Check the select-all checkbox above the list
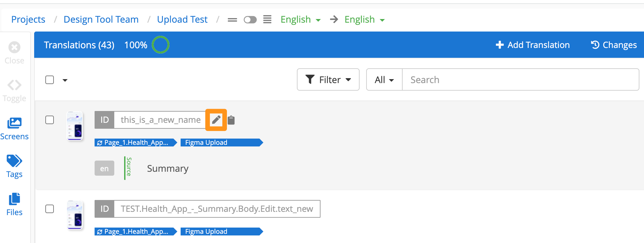The width and height of the screenshot is (644, 243). click(50, 80)
